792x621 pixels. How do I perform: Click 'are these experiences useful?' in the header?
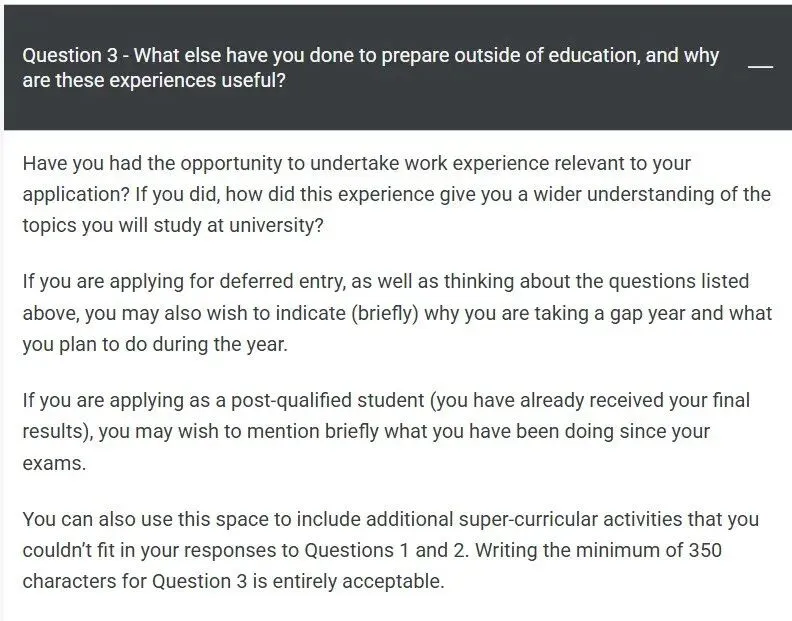(153, 81)
